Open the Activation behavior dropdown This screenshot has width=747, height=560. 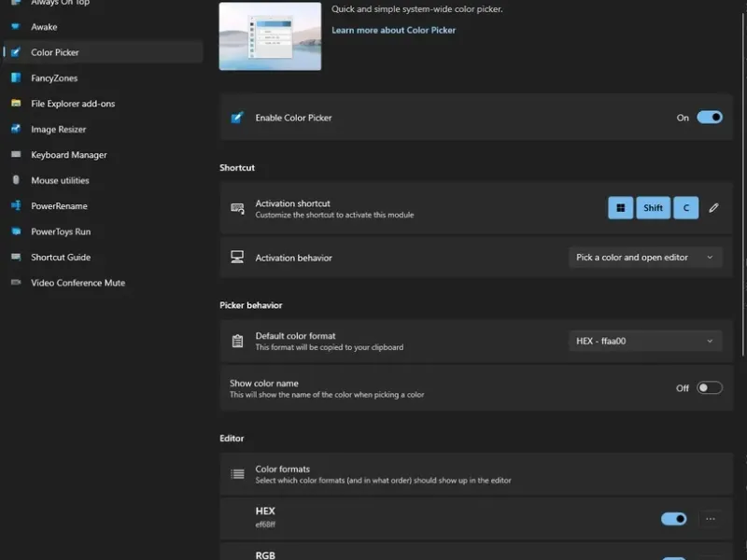tap(645, 258)
